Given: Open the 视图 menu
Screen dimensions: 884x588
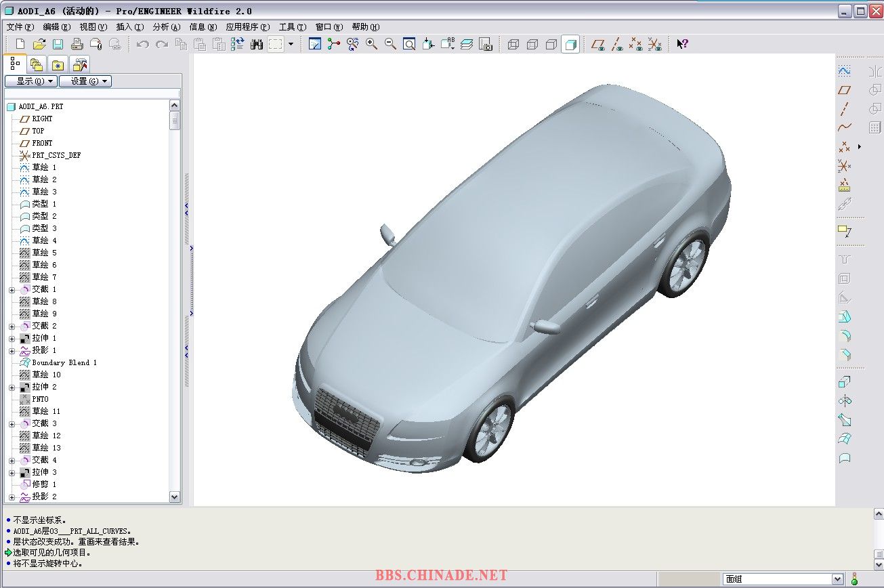Looking at the screenshot, I should pyautogui.click(x=93, y=27).
